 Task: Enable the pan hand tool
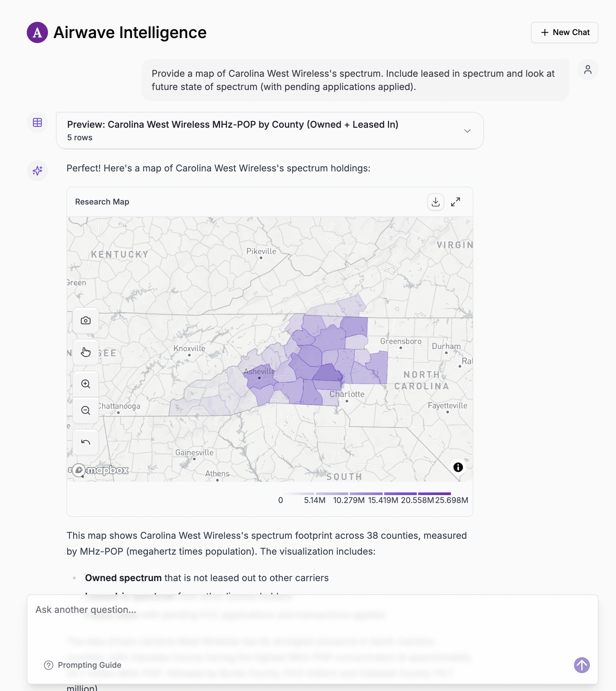point(86,352)
